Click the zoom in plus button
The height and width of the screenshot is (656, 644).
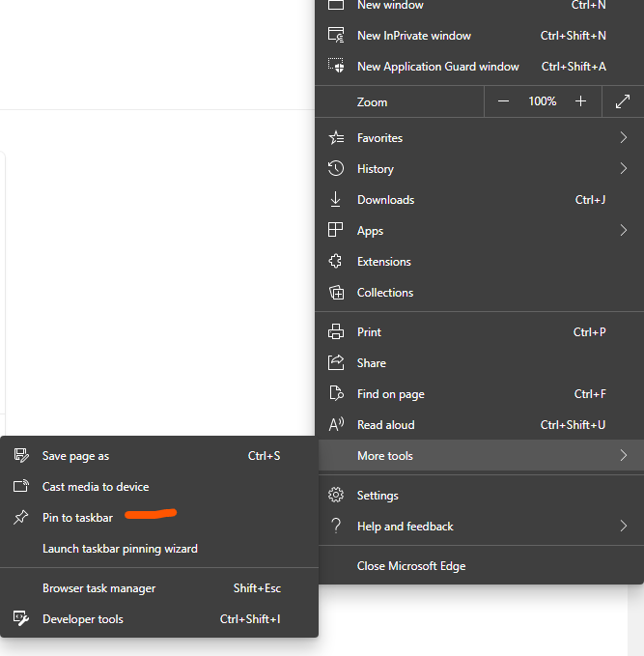pyautogui.click(x=580, y=101)
